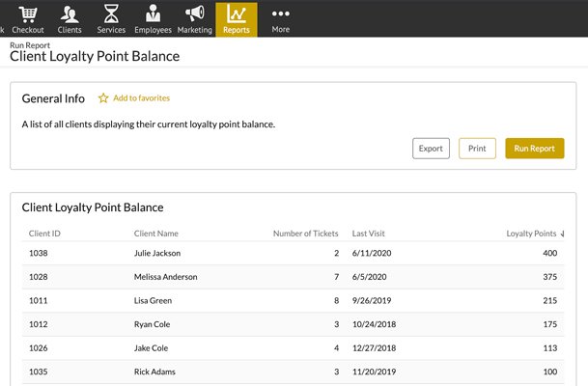Click the Run Report breadcrumb text

tap(32, 45)
